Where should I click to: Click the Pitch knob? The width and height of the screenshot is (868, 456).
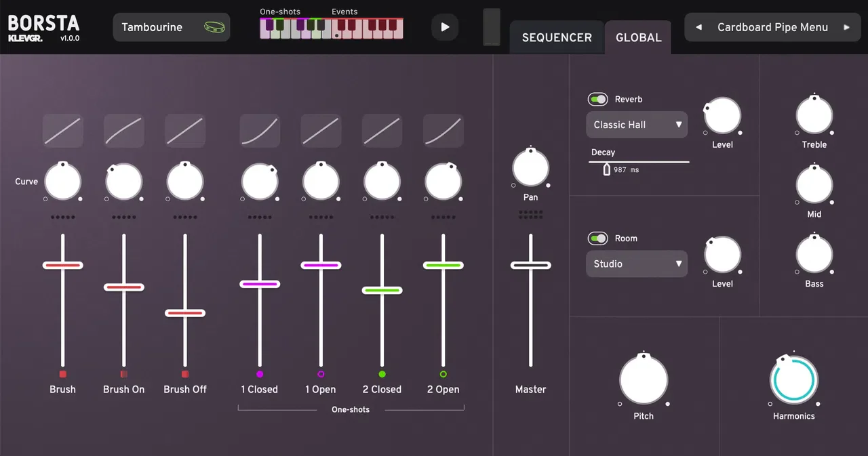[x=644, y=380]
